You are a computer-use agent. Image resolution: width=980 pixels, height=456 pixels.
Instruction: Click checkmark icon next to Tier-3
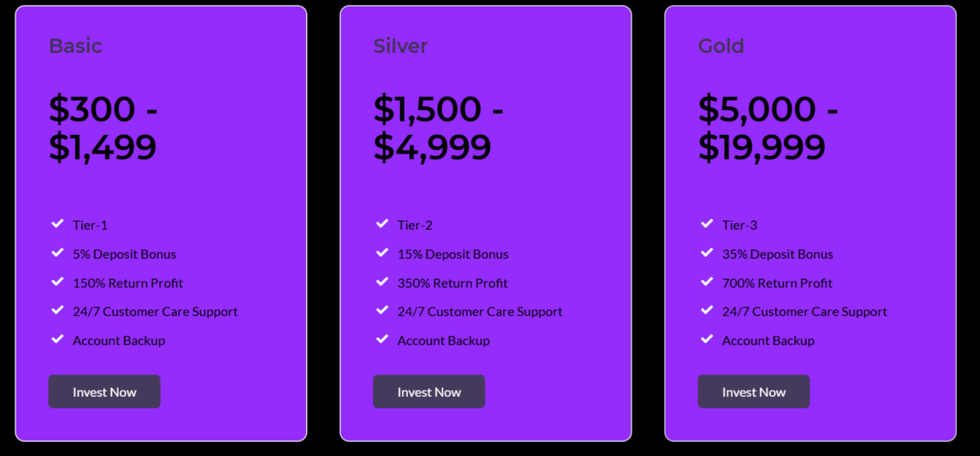coord(706,224)
